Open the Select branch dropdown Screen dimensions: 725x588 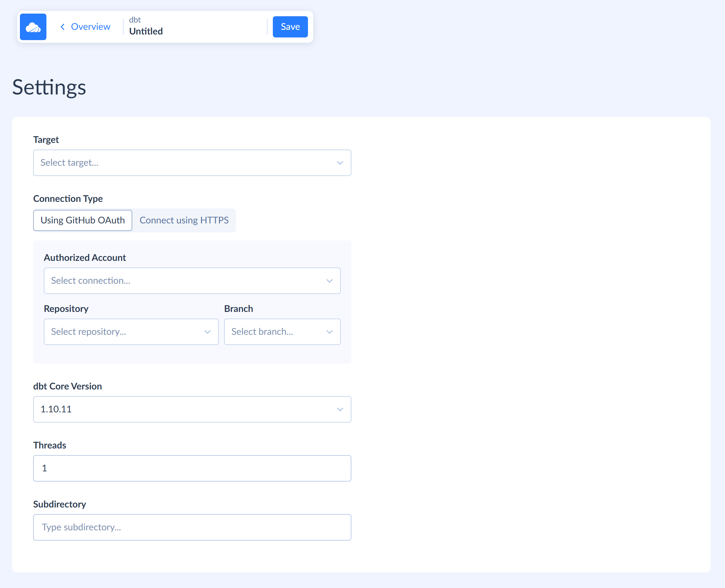tap(282, 331)
